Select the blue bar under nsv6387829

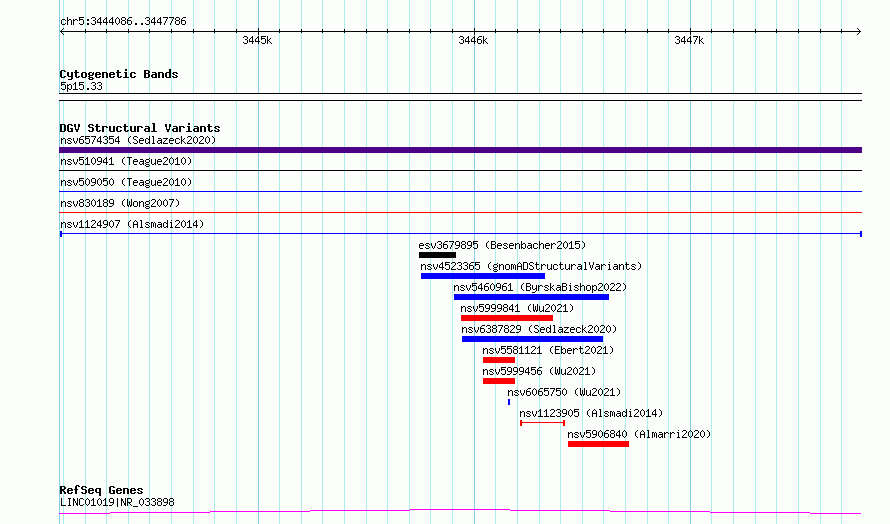click(532, 339)
